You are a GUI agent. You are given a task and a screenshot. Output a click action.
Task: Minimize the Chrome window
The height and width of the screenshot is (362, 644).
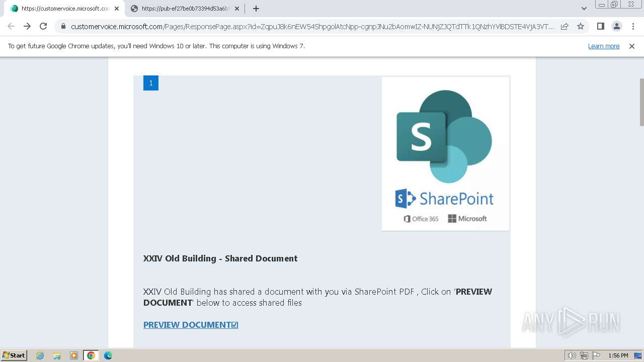(x=601, y=5)
